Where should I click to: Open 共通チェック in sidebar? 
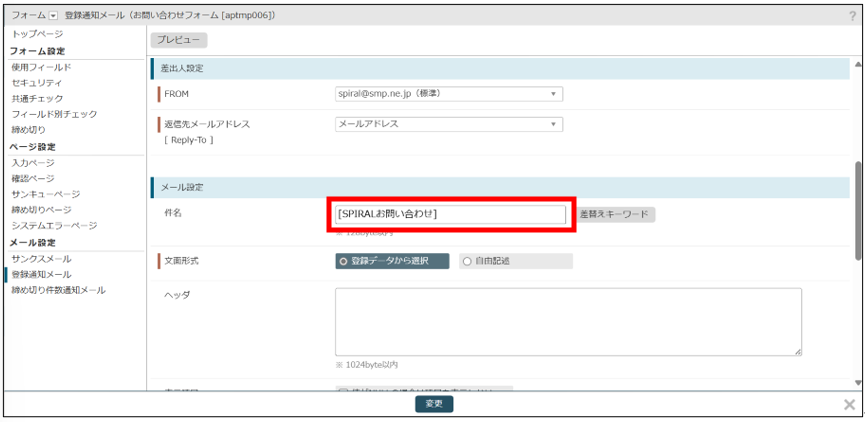click(38, 98)
